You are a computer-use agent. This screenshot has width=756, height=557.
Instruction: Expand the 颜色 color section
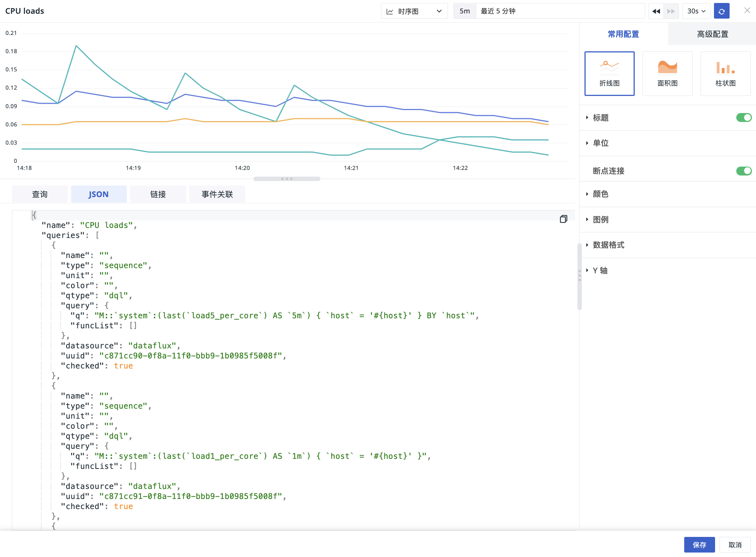600,194
